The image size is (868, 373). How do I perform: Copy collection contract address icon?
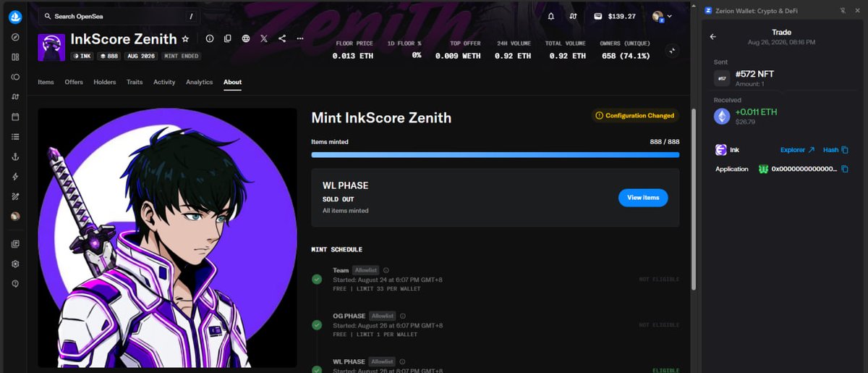[x=228, y=38]
